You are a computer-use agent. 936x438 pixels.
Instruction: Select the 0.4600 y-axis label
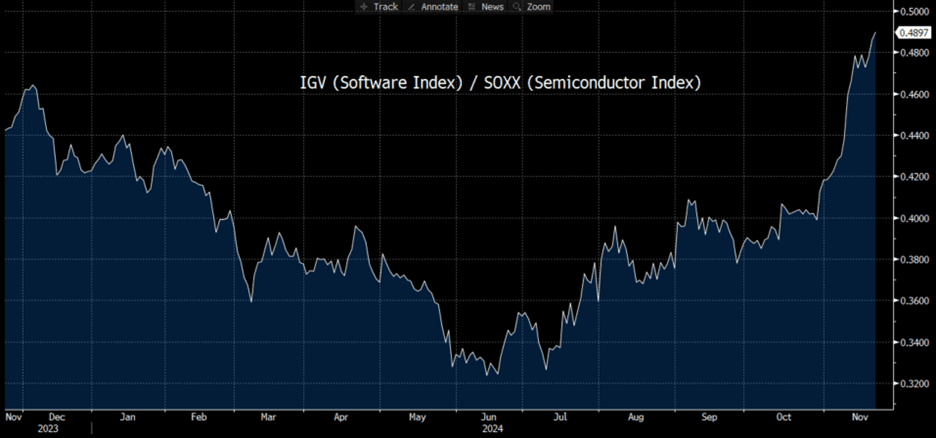pyautogui.click(x=914, y=94)
